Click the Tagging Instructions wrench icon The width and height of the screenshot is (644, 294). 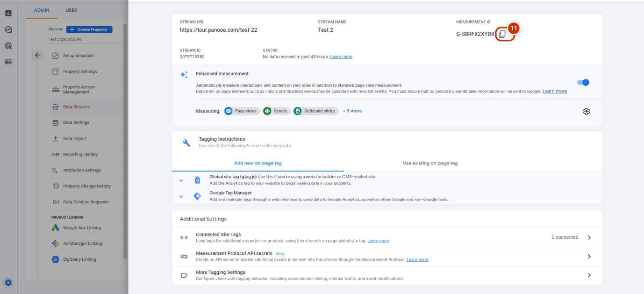[x=186, y=143]
